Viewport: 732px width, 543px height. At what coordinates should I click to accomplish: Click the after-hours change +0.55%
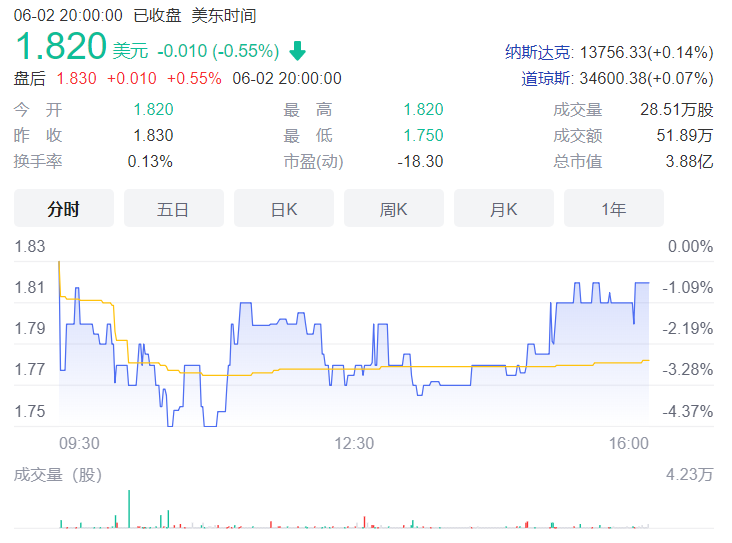coord(194,78)
